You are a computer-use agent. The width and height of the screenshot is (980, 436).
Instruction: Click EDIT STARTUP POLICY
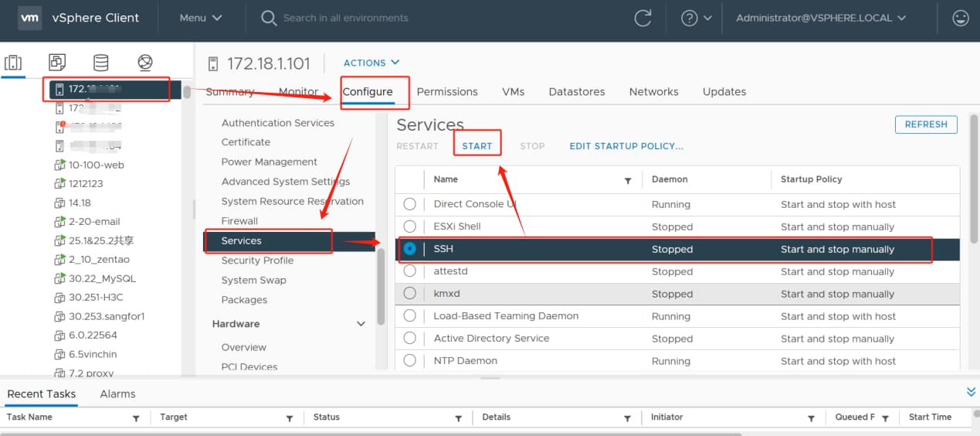[x=626, y=145]
